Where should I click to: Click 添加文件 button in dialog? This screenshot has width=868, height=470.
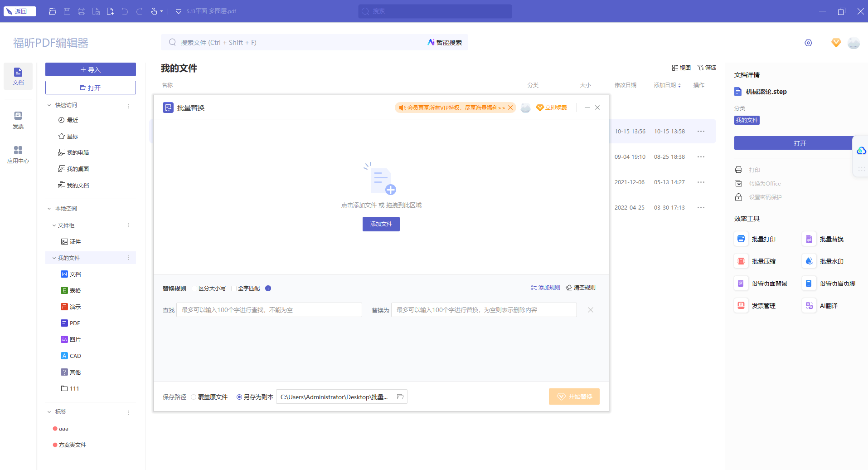(381, 224)
